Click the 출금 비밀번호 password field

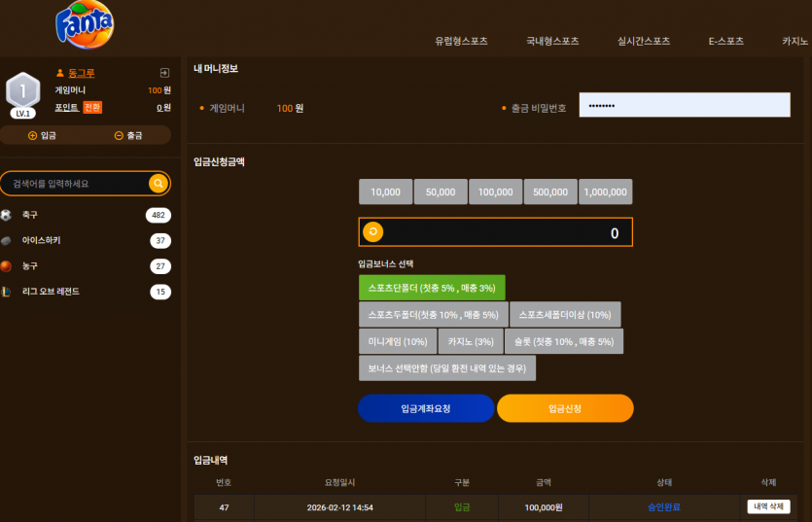(x=685, y=105)
